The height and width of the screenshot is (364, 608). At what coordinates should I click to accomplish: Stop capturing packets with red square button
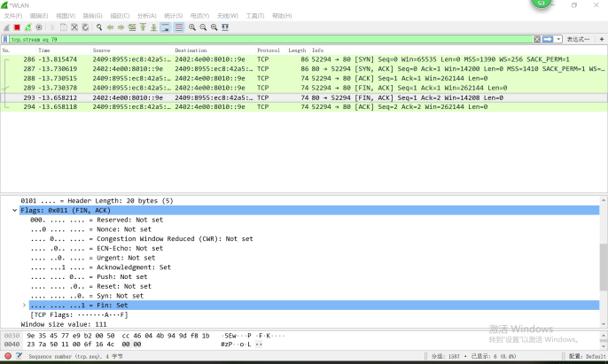[17, 27]
